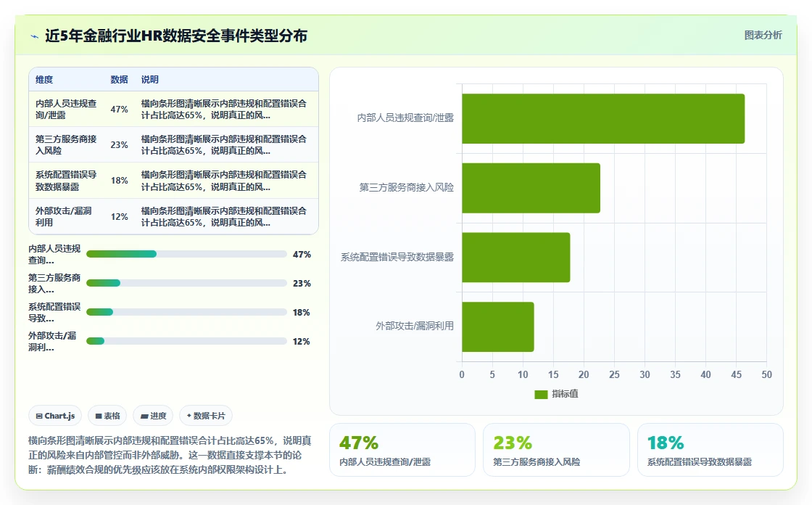Click the truncated progress label 外部攻击/漏洞利...

click(52, 341)
